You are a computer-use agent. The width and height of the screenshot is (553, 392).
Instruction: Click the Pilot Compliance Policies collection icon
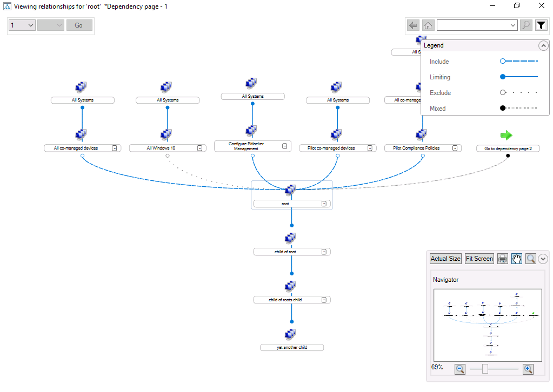click(x=422, y=134)
